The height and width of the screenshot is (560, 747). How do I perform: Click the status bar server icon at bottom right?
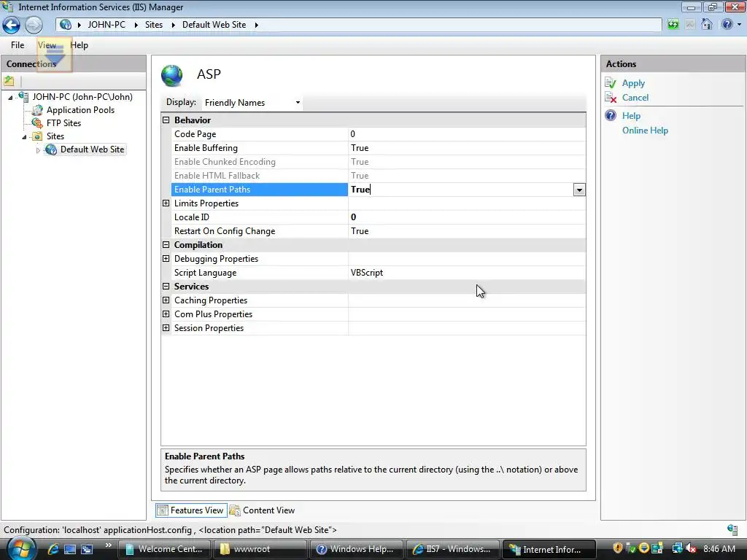click(x=732, y=529)
